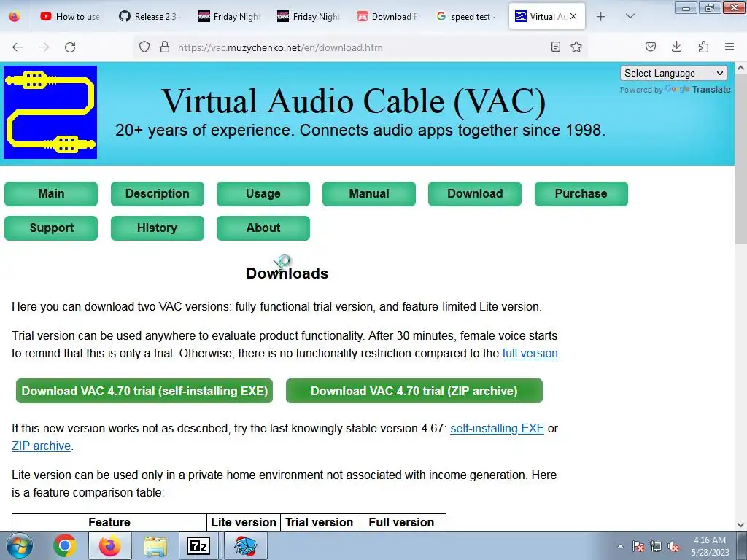Screen dimensions: 747x560
Task: Click the Download navigation button
Action: pyautogui.click(x=474, y=194)
